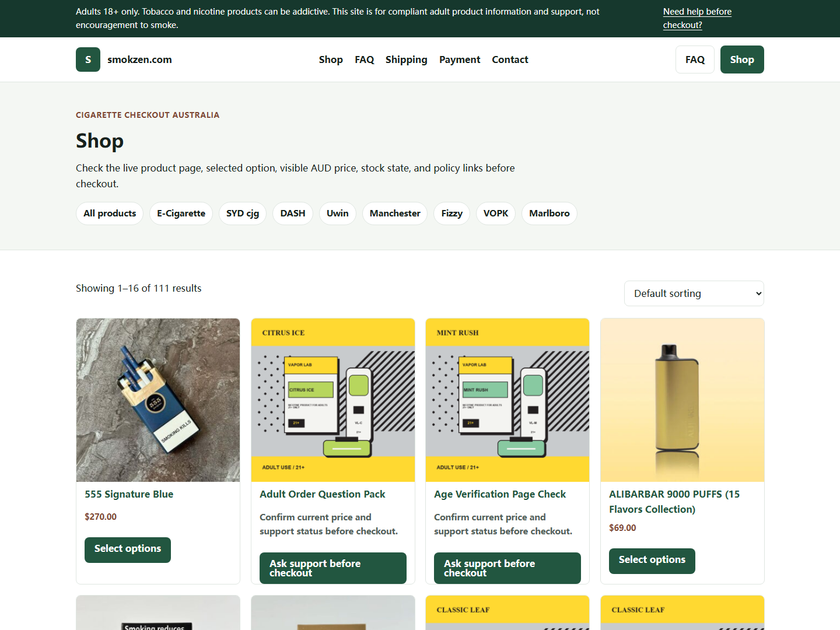Open the smokzen.com home link
Image resolution: width=840 pixels, height=630 pixels.
[139, 60]
